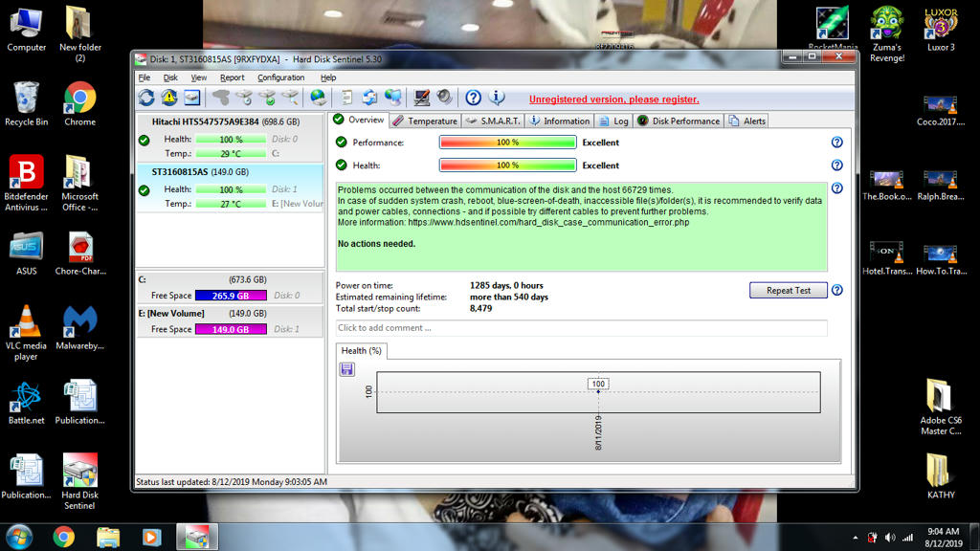Click the E: free space 149.0 GB bar
Screen dimensions: 980x551
pyautogui.click(x=231, y=329)
